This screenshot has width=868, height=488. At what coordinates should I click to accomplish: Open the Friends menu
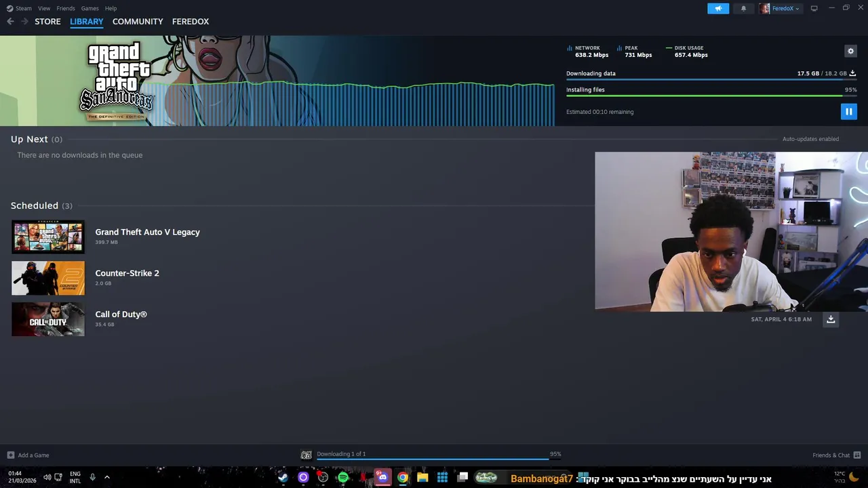coord(66,8)
